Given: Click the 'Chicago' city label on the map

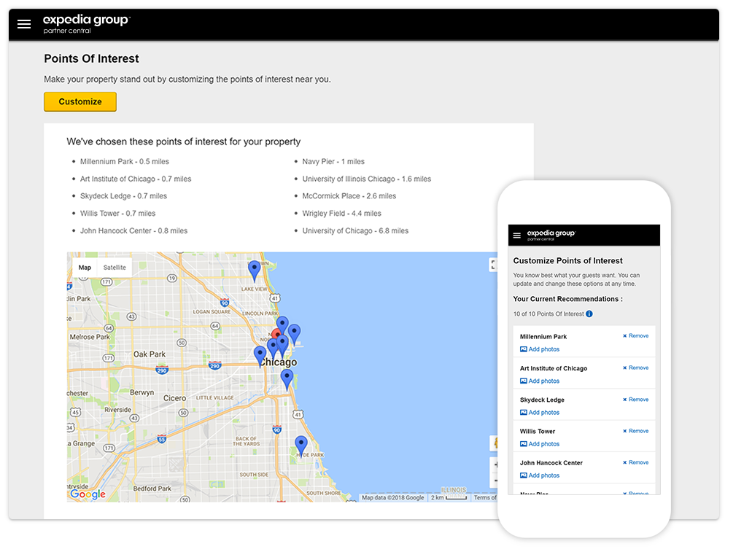Looking at the screenshot, I should tap(278, 362).
